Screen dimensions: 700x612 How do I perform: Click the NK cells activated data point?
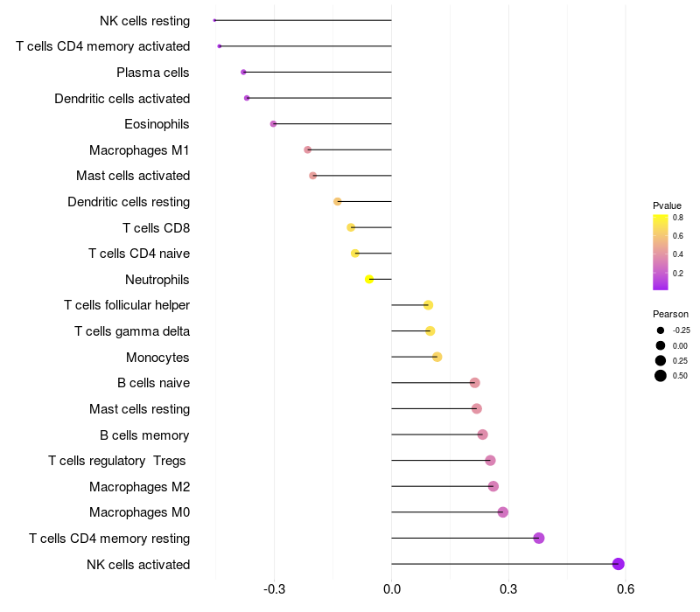pyautogui.click(x=618, y=564)
